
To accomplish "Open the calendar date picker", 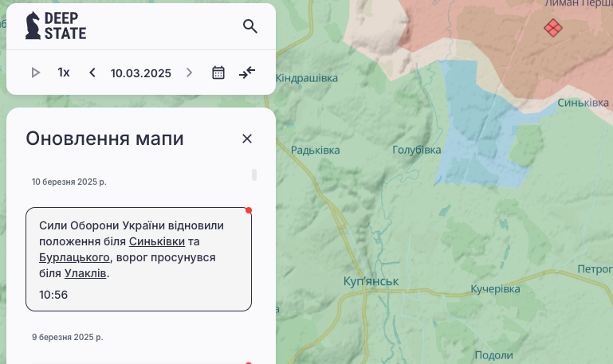I will point(218,72).
